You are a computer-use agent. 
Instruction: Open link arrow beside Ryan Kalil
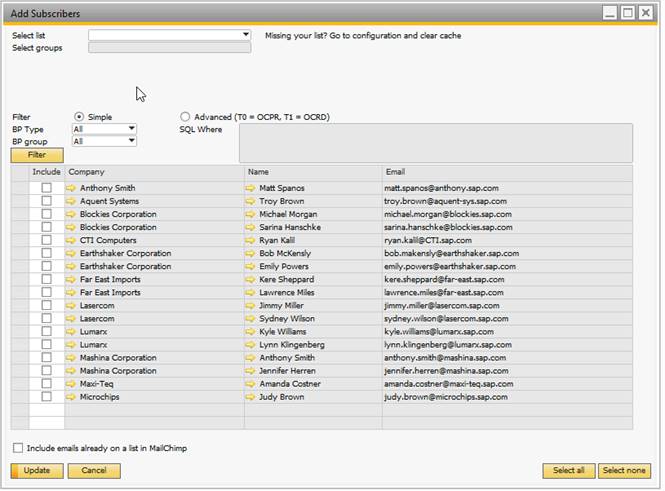(251, 240)
